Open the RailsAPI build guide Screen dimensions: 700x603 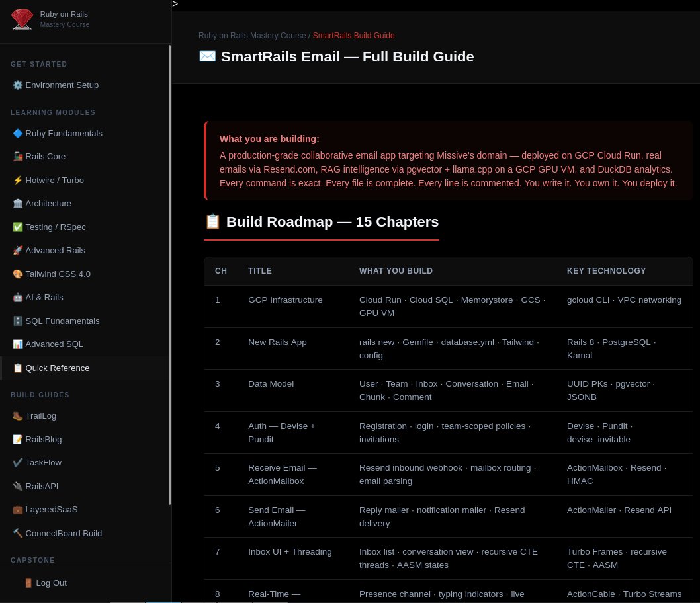pos(85,486)
